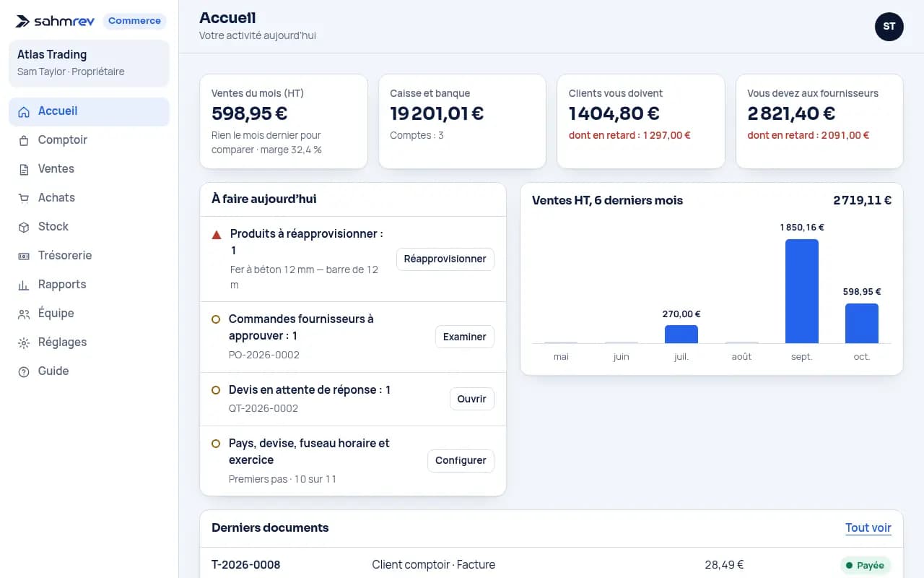924x578 pixels.
Task: Click the amount 28,49 € in documents
Action: 724,565
